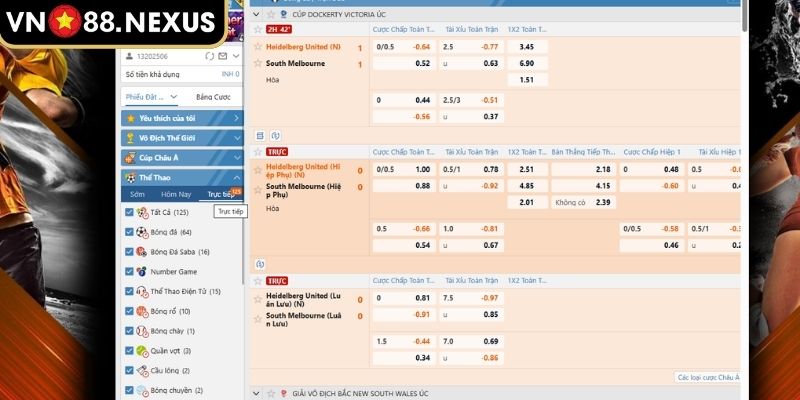Click the Quần vợt tennis ball icon
The image size is (800, 400).
click(x=142, y=351)
